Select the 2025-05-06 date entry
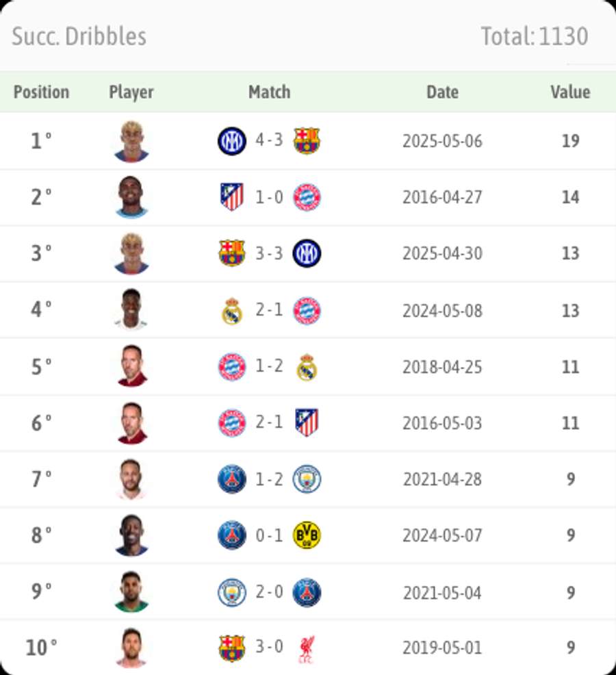The width and height of the screenshot is (616, 675). [442, 140]
